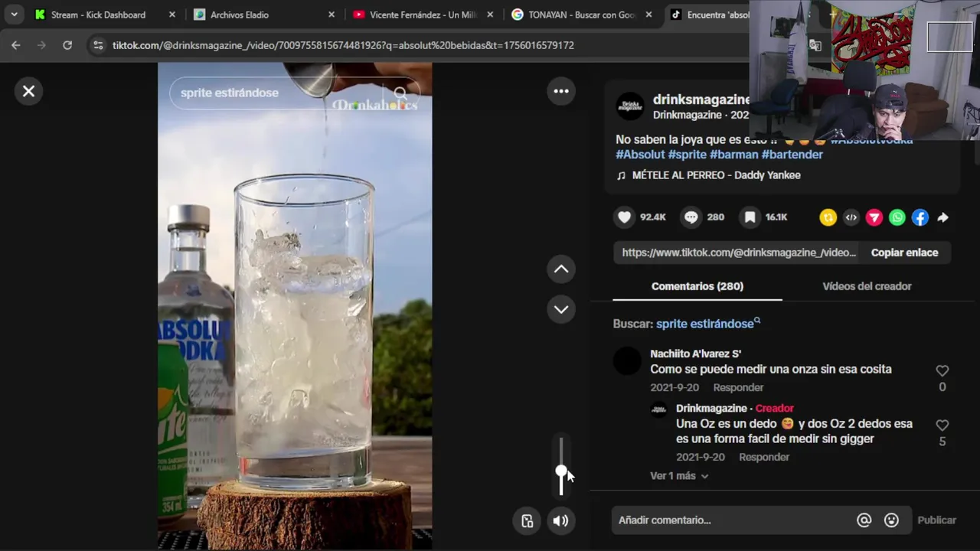Close the TONAYAN Google tab
980x551 pixels.
click(x=649, y=15)
